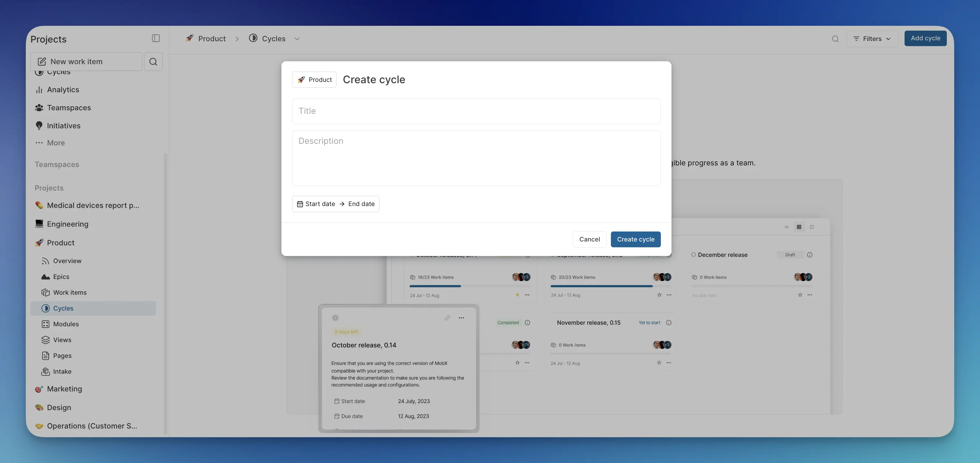Open more options on 20/23 Work items card
The width and height of the screenshot is (980, 463).
[x=669, y=295]
